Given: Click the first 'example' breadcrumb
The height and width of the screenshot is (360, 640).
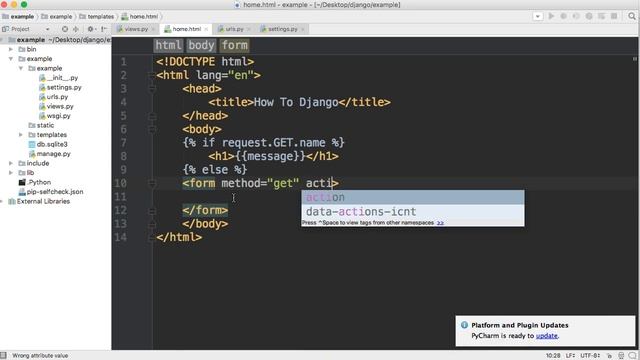Looking at the screenshot, I should click(18, 16).
